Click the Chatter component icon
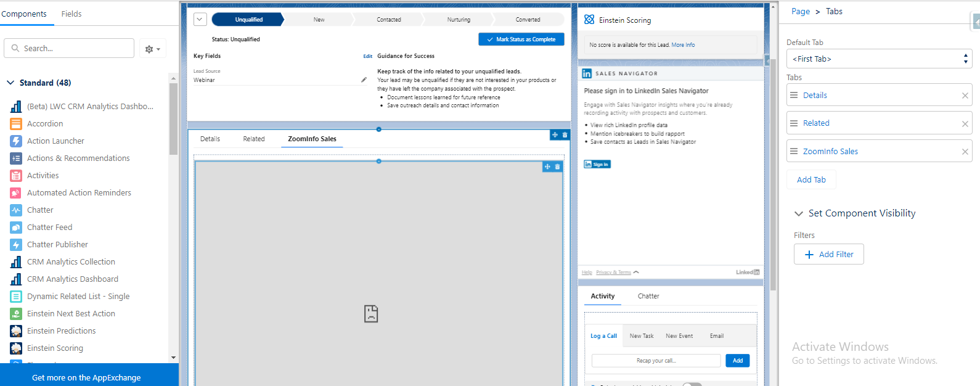 (16, 210)
